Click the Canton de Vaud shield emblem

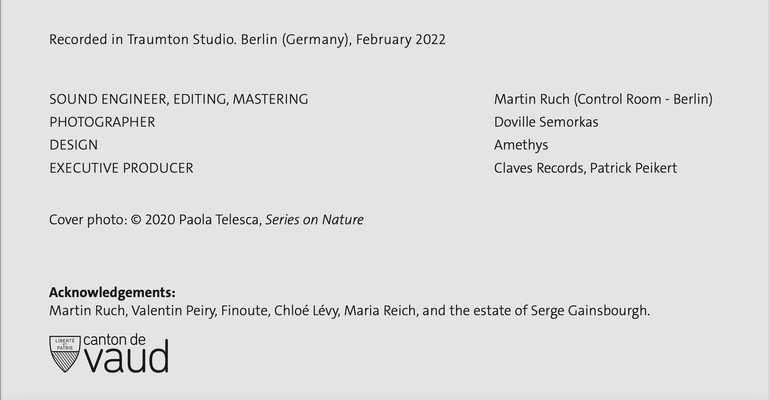click(x=64, y=354)
